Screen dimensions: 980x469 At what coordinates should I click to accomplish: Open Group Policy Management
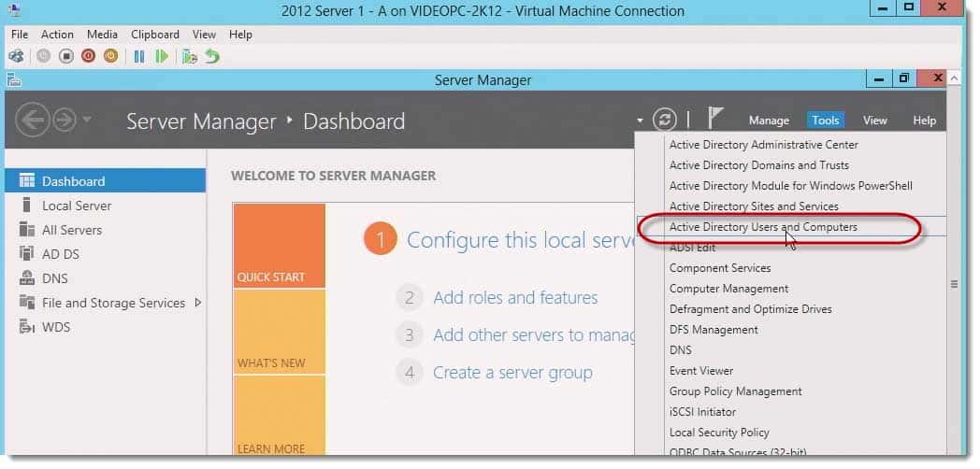click(x=736, y=391)
